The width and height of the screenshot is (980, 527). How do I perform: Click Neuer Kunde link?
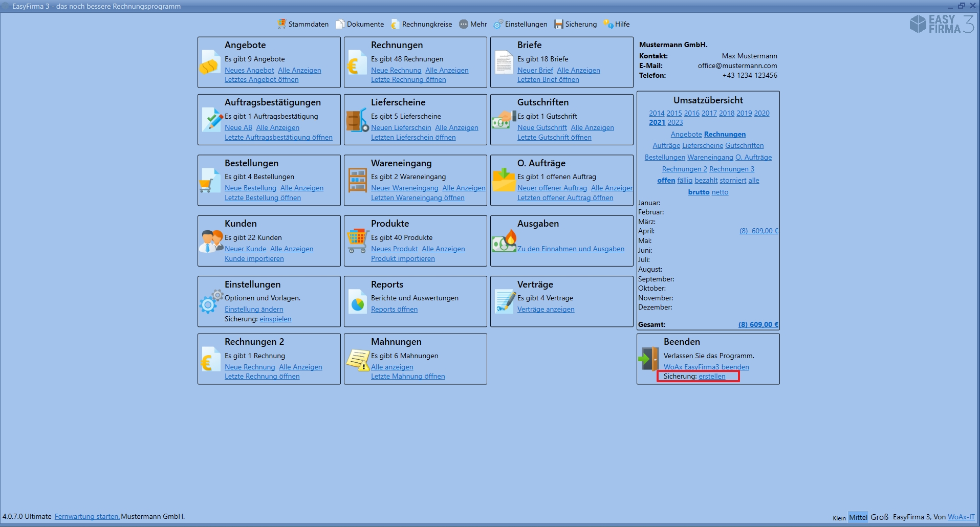tap(245, 249)
